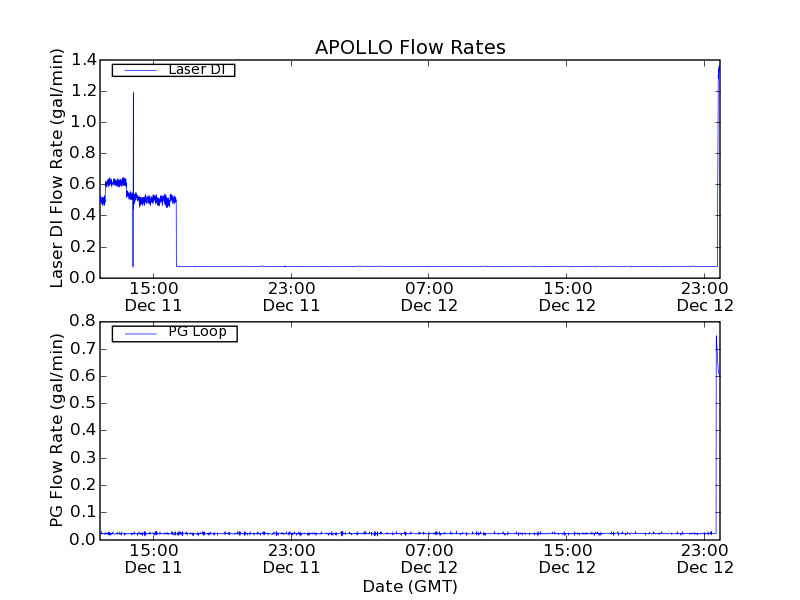Click the 0.2 tick on Laser DI axis

tap(83, 247)
